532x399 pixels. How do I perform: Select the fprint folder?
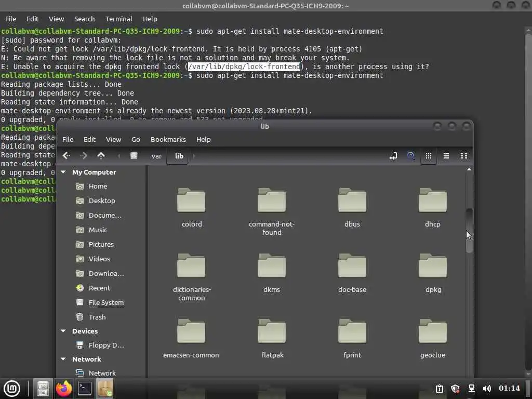click(352, 339)
